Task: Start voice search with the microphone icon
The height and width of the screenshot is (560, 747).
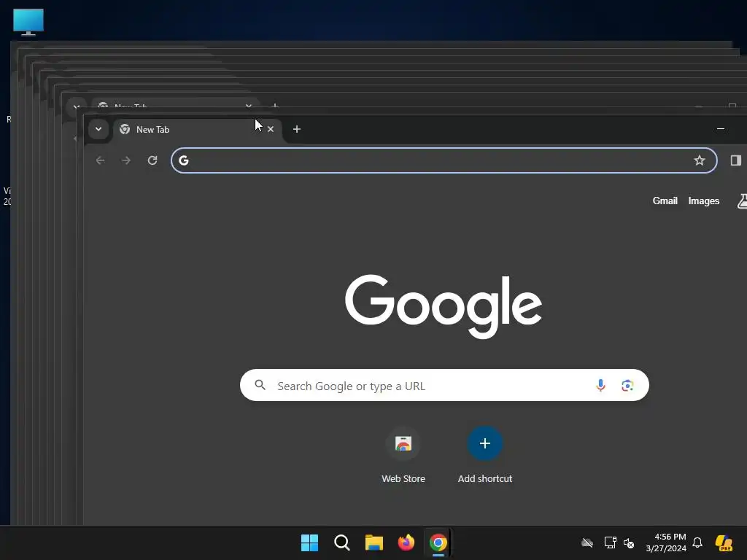Action: tap(601, 385)
